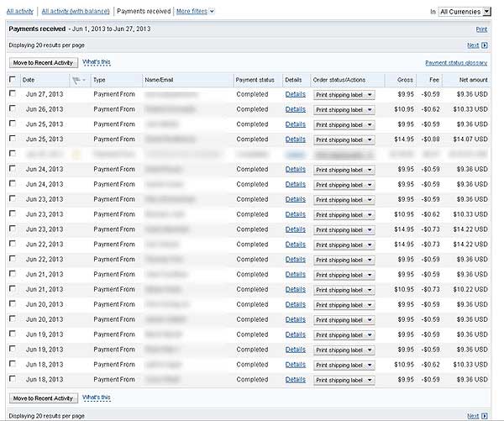Click the bottom What's this help link
The image size is (504, 421).
(96, 397)
